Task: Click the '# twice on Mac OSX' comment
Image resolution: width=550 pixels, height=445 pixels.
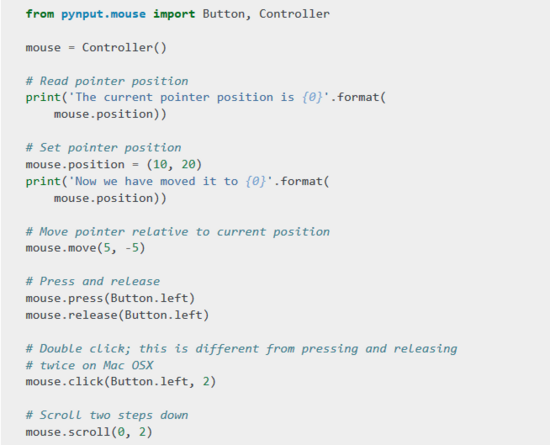Action: click(89, 365)
